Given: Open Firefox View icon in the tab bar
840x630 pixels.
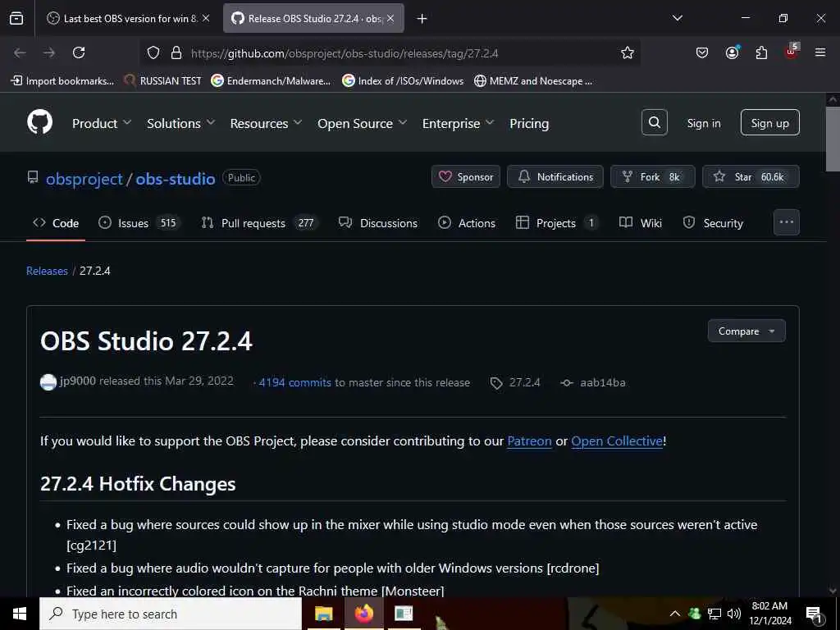Looking at the screenshot, I should 16,18.
